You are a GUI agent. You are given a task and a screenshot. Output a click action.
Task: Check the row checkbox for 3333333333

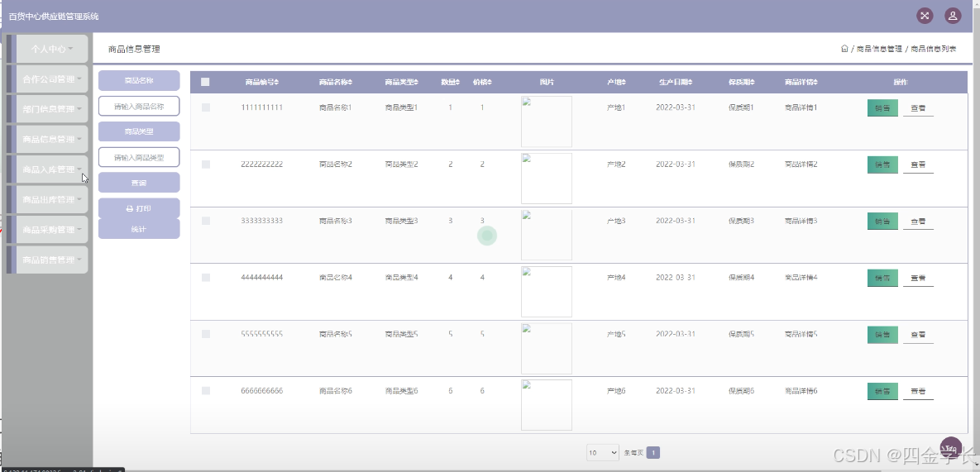click(206, 221)
